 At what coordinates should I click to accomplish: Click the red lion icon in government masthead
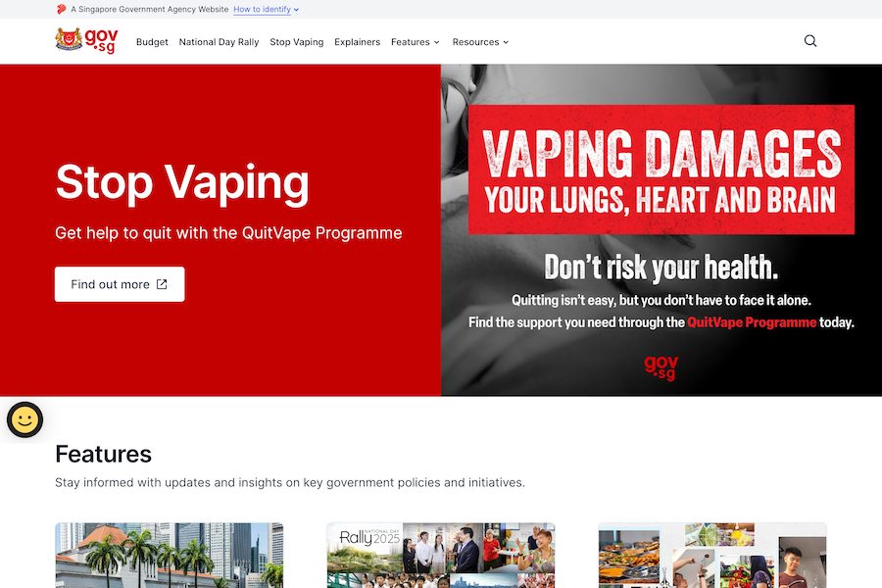point(62,9)
